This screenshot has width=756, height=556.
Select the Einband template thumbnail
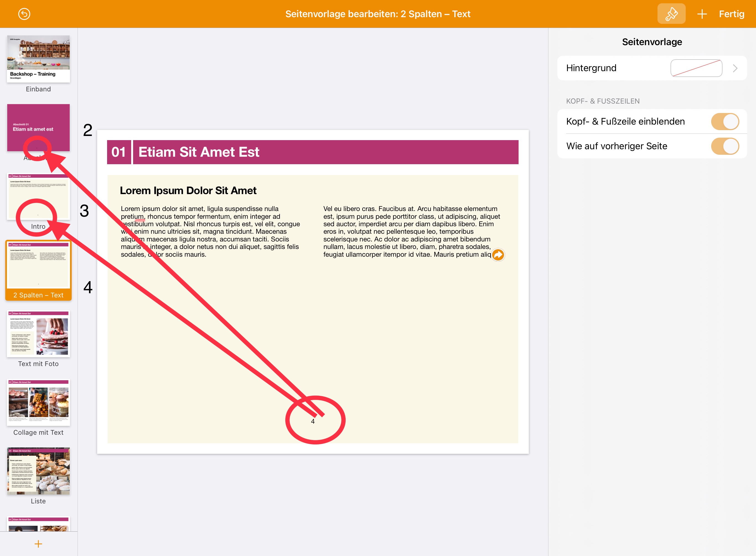click(38, 59)
